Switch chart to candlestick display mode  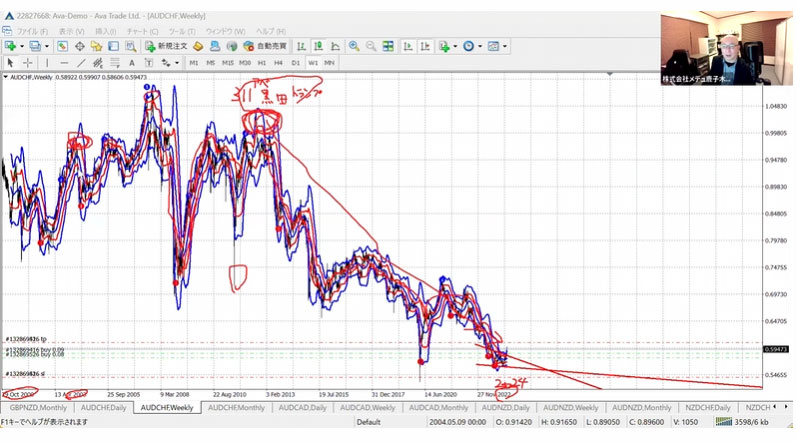click(x=316, y=46)
